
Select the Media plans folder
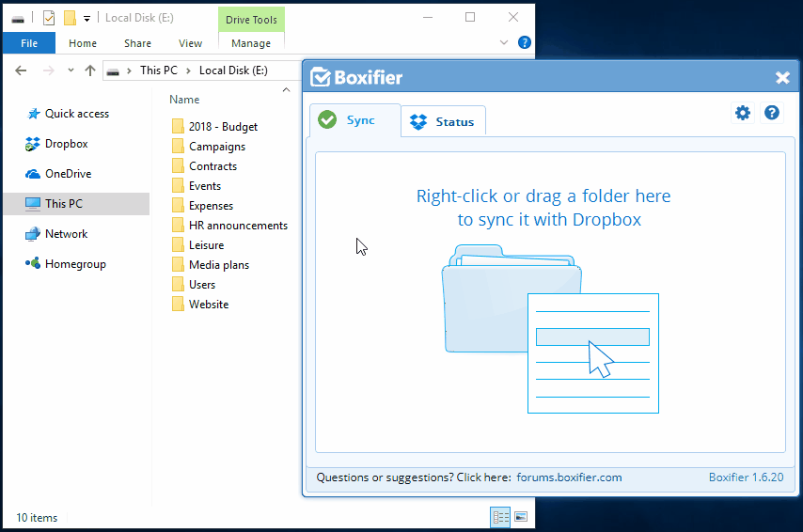coord(219,265)
